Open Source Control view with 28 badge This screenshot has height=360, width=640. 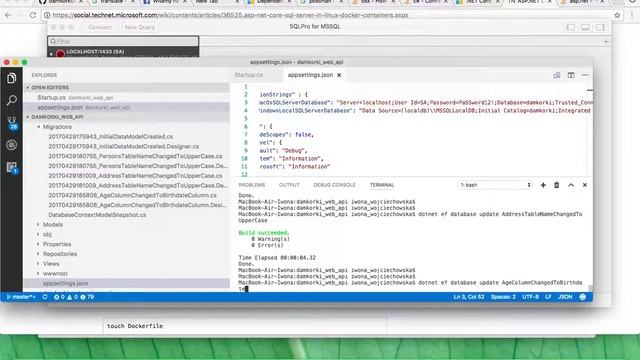(11, 123)
